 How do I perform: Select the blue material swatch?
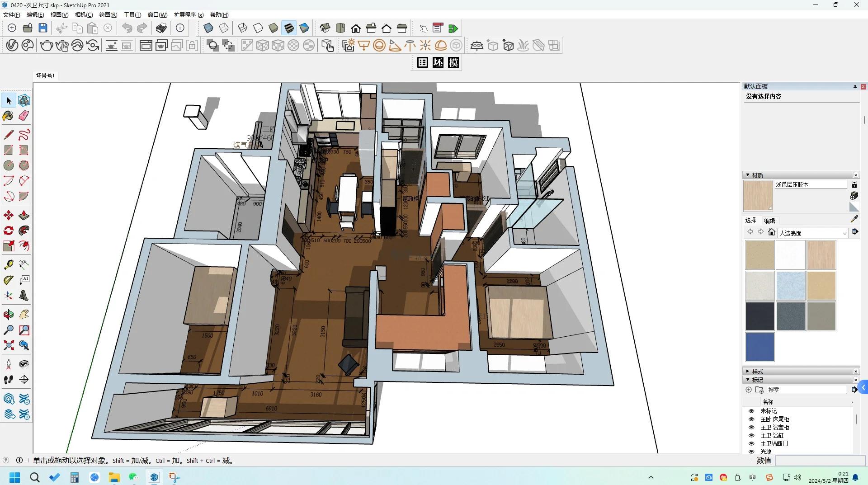point(759,347)
